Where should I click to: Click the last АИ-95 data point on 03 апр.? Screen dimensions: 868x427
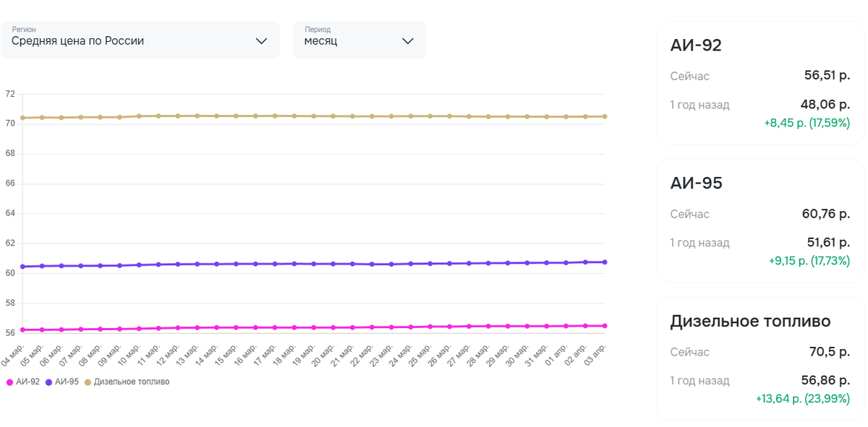click(x=605, y=262)
